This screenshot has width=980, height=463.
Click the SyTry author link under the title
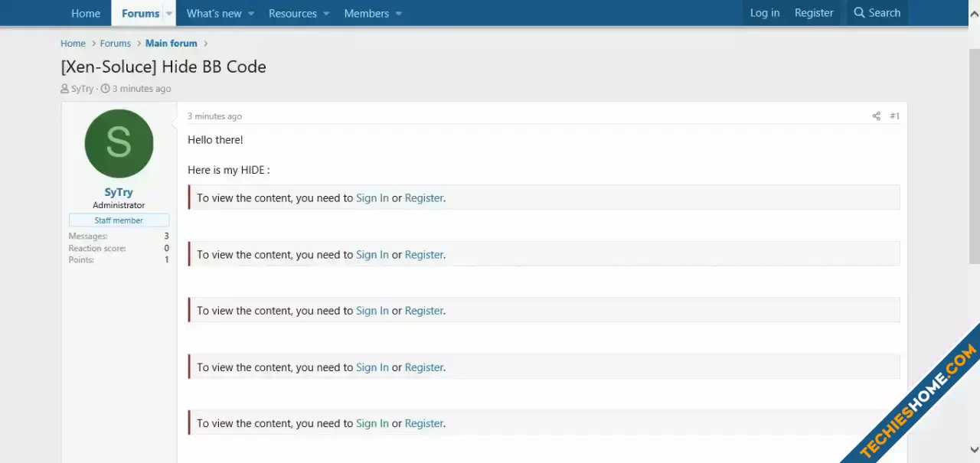(x=82, y=89)
